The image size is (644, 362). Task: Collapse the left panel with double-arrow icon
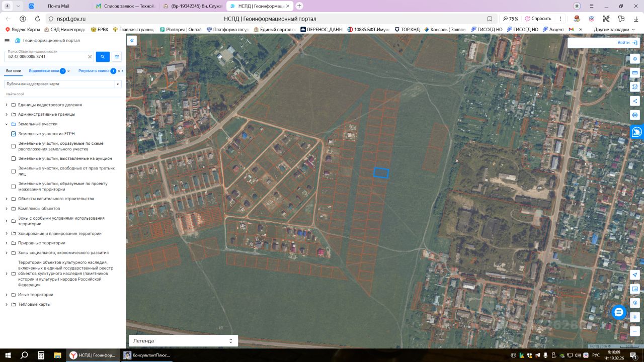132,41
